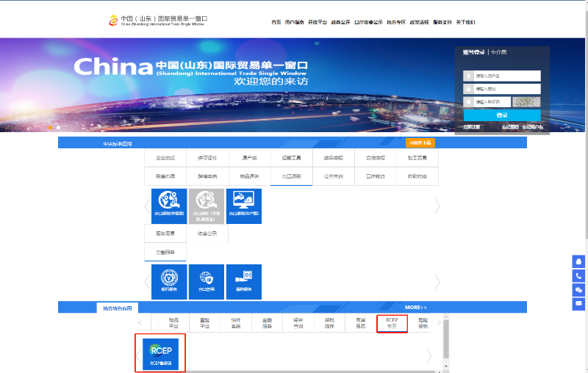Open 政务公开 in top navigation

click(x=340, y=22)
